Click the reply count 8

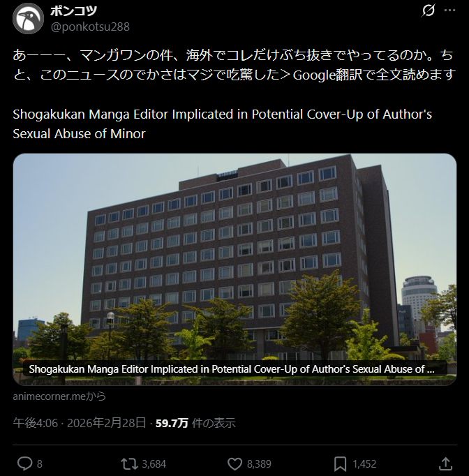(40, 464)
